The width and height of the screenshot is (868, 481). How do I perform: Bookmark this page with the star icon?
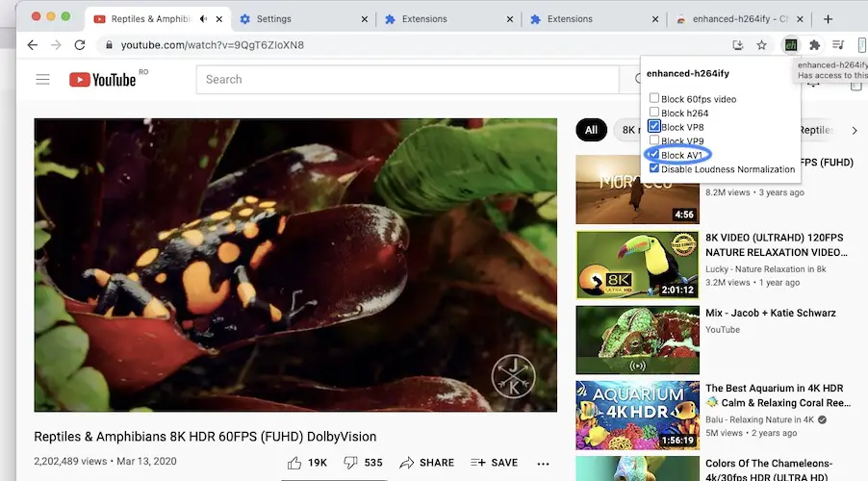(762, 45)
